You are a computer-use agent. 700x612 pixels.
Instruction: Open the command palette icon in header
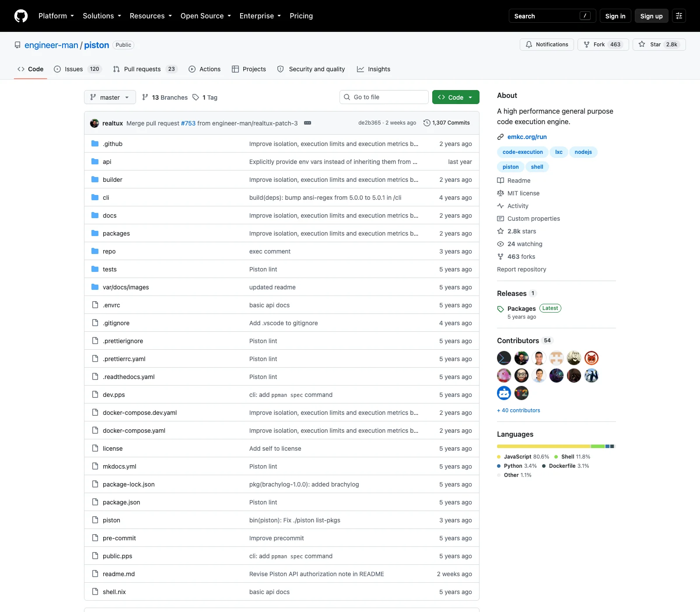[x=679, y=16]
